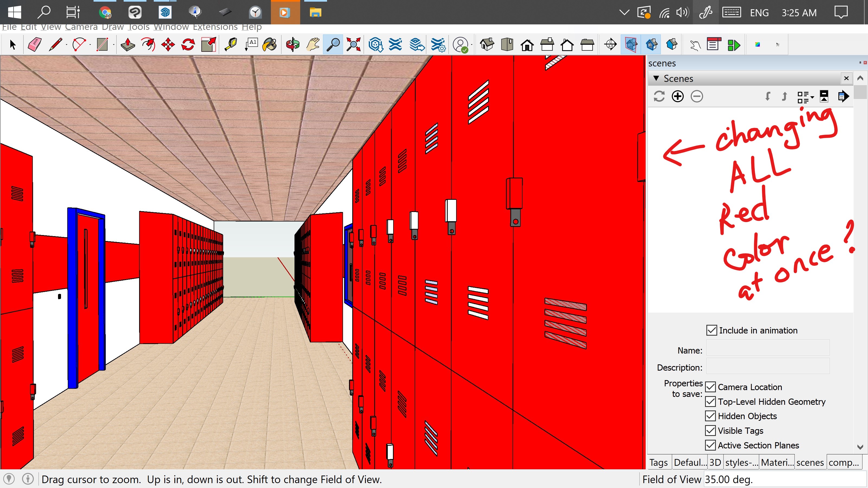Select the Paint Bucket tool
Image resolution: width=868 pixels, height=488 pixels.
coord(270,44)
